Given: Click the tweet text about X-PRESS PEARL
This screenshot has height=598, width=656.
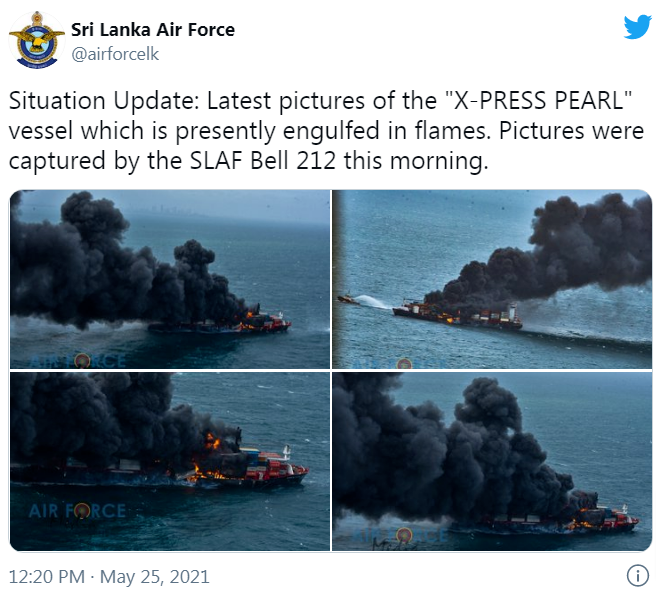Looking at the screenshot, I should click(326, 131).
